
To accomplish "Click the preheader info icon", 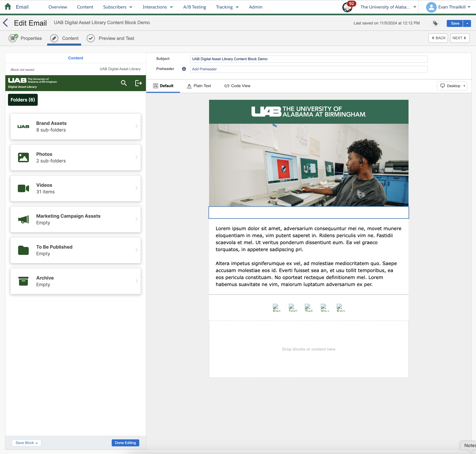I will (184, 69).
